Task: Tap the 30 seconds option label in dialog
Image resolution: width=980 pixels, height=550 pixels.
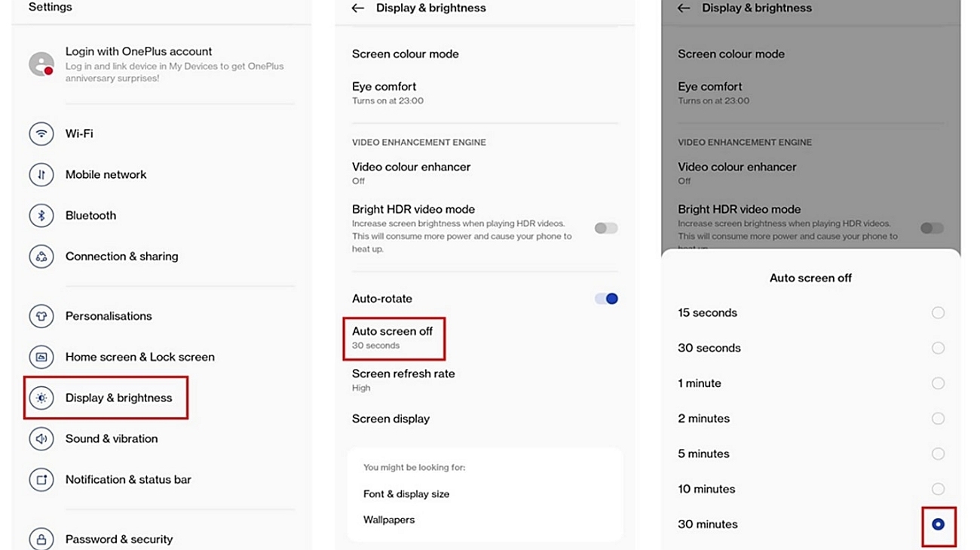Action: [709, 348]
